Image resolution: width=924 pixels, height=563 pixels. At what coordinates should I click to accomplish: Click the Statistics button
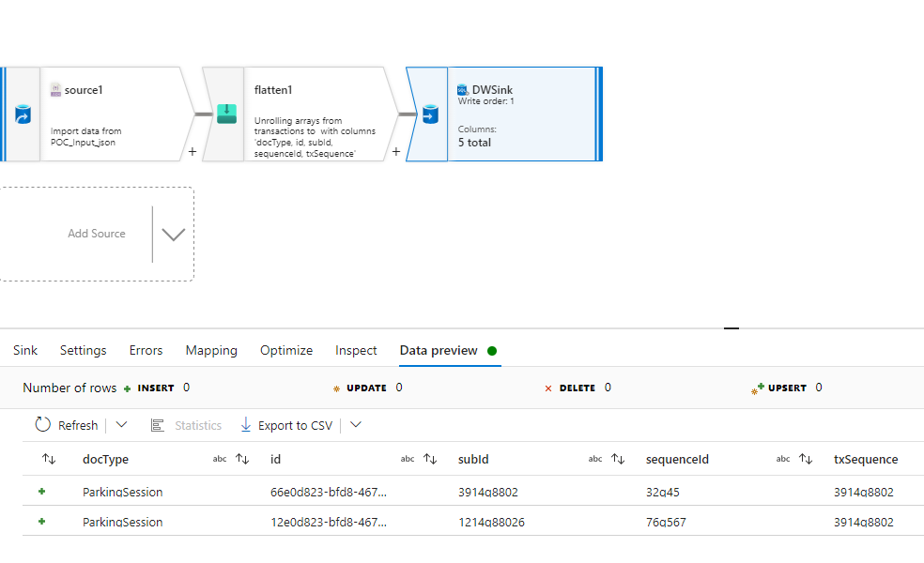pyautogui.click(x=186, y=425)
